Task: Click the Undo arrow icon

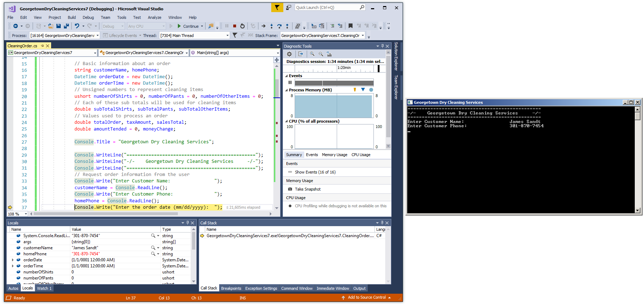Action: coord(77,26)
